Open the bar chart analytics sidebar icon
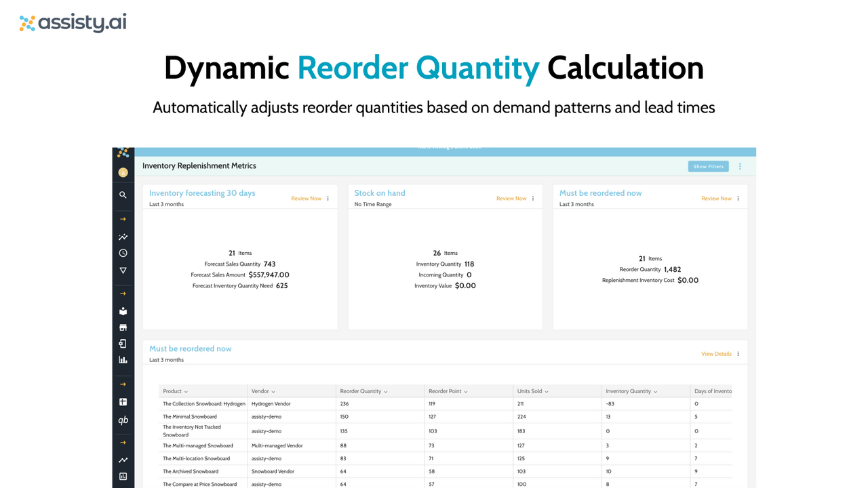The width and height of the screenshot is (868, 488). (123, 359)
